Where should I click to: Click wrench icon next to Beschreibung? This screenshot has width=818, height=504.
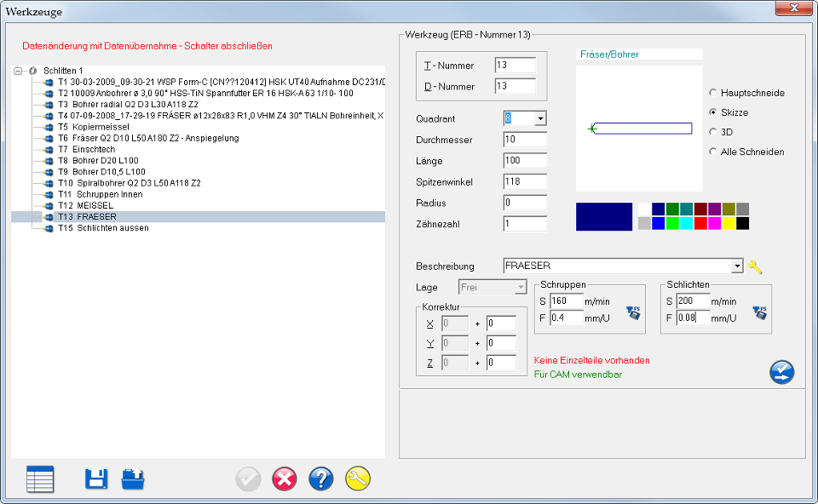(755, 266)
